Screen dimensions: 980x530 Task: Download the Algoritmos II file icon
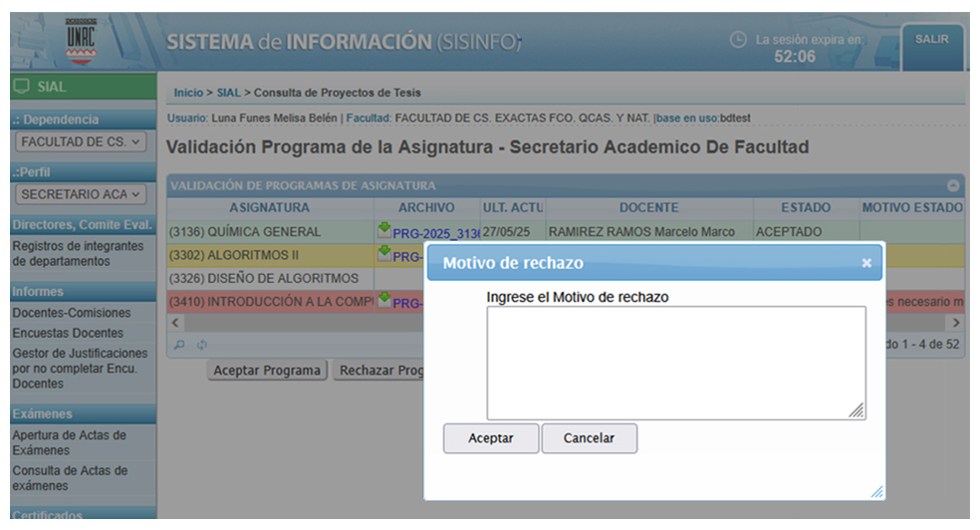click(x=384, y=254)
